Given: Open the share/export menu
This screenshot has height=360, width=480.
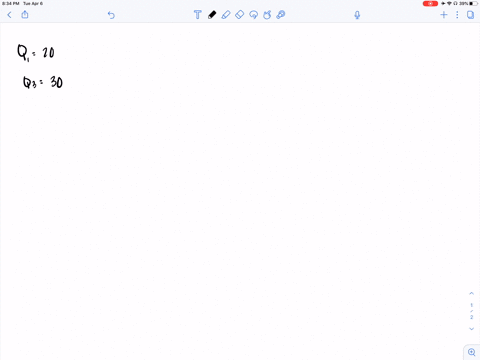Looking at the screenshot, I should 25,14.
